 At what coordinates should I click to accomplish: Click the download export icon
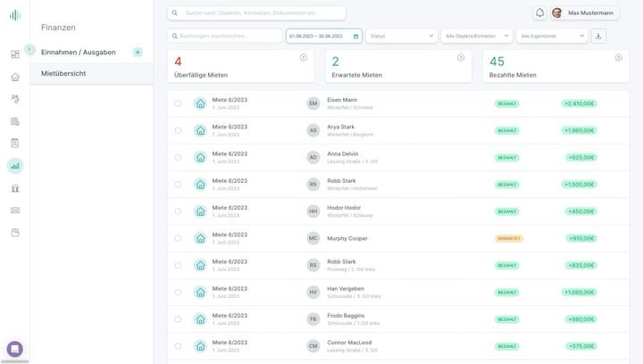click(x=598, y=36)
